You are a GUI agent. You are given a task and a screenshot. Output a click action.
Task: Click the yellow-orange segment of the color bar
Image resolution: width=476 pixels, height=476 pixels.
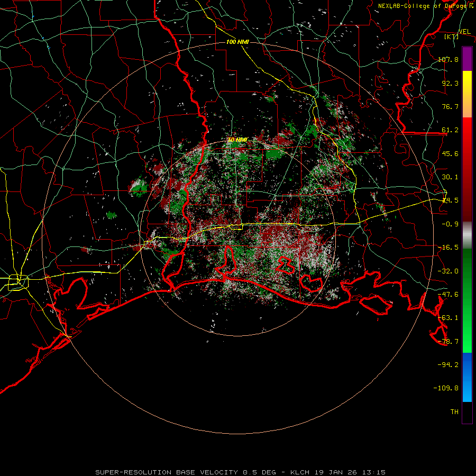(x=467, y=94)
